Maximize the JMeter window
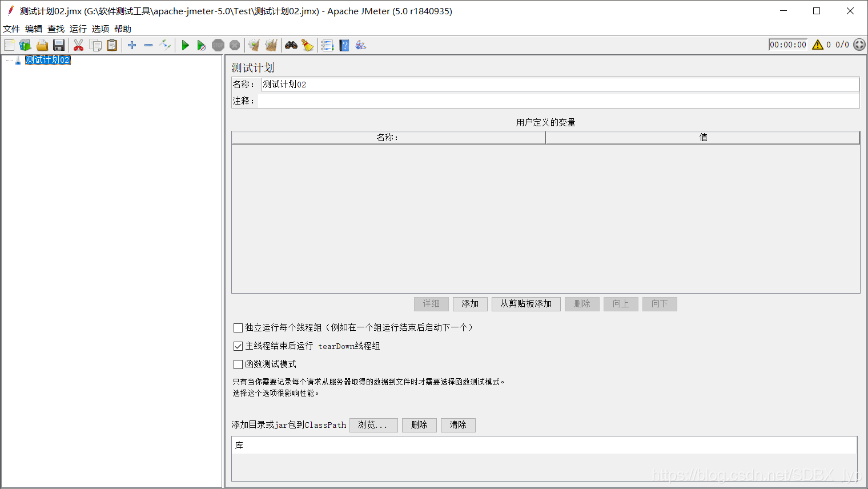This screenshot has height=489, width=868. [817, 11]
